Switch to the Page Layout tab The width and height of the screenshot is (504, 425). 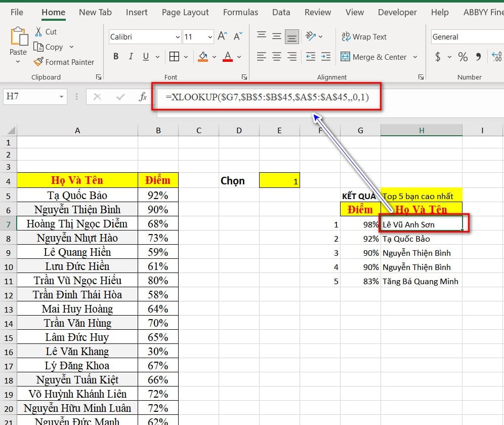point(185,12)
